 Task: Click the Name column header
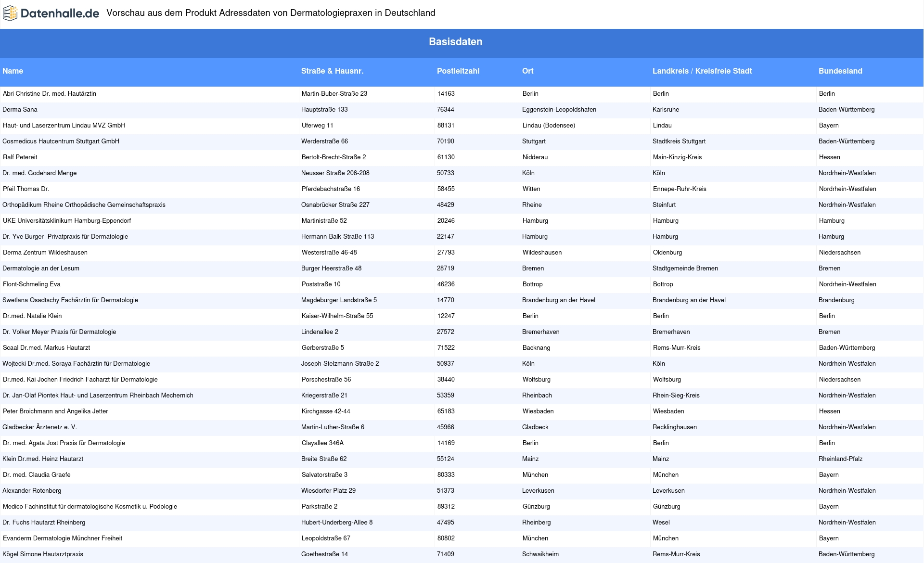(13, 71)
